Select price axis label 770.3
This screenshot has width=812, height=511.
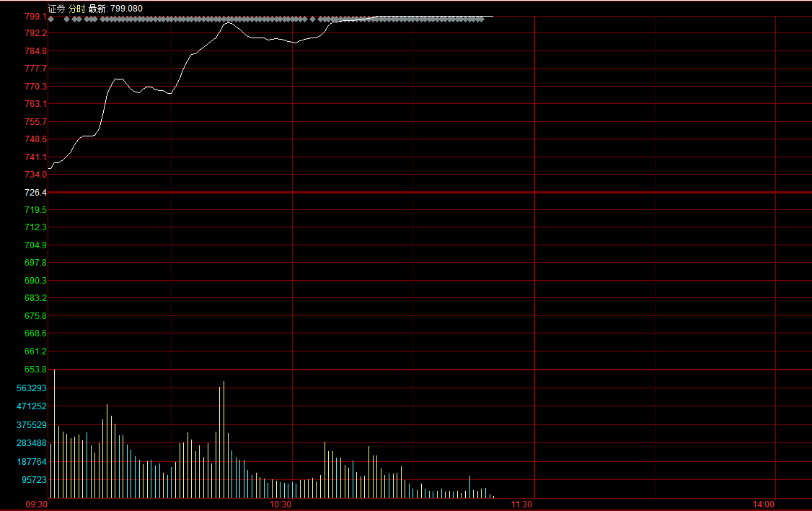point(36,87)
